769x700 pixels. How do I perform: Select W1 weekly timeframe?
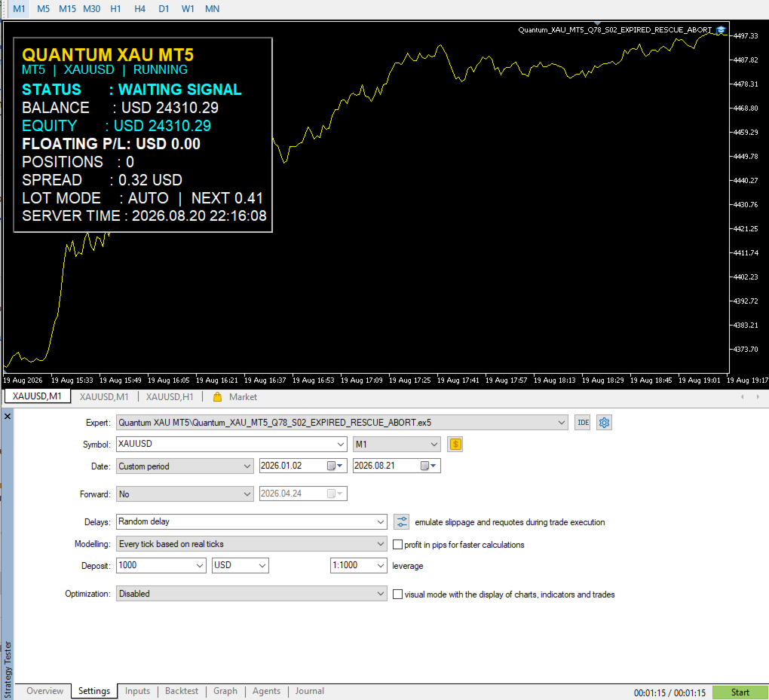pos(188,9)
